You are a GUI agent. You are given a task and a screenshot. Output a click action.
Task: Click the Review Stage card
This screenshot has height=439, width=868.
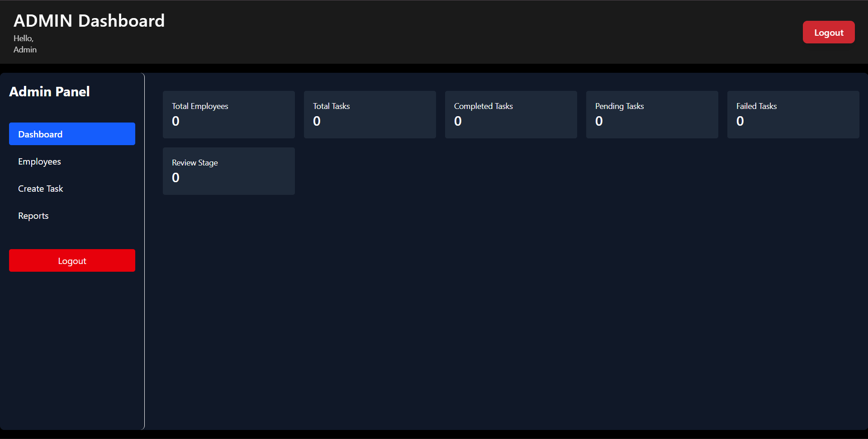pos(229,171)
